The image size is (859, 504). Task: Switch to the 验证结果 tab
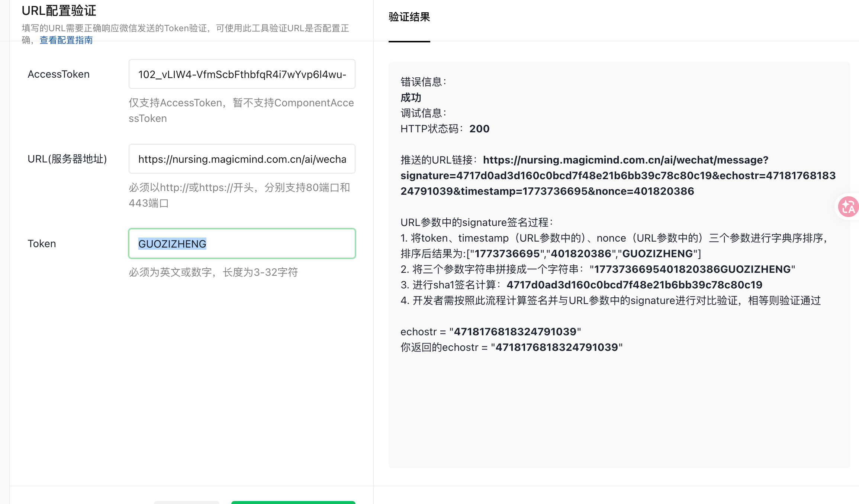409,17
